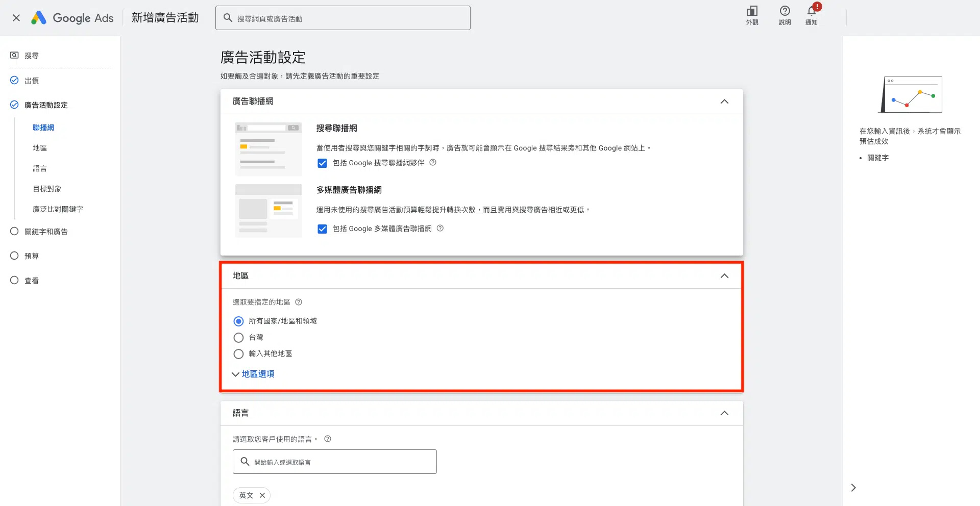Uncheck 包括 Google 搜尋聯播網夥伴
The width and height of the screenshot is (980, 506).
point(322,163)
